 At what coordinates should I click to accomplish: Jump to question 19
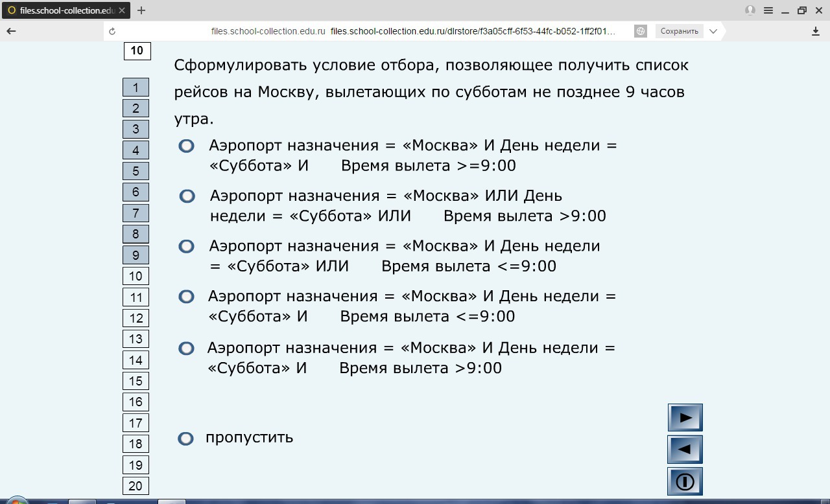tap(136, 465)
